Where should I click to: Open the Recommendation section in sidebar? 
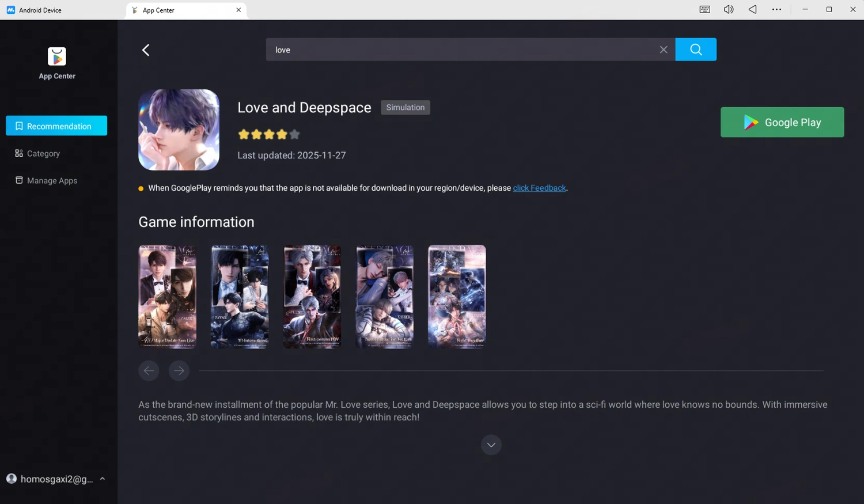click(x=56, y=126)
